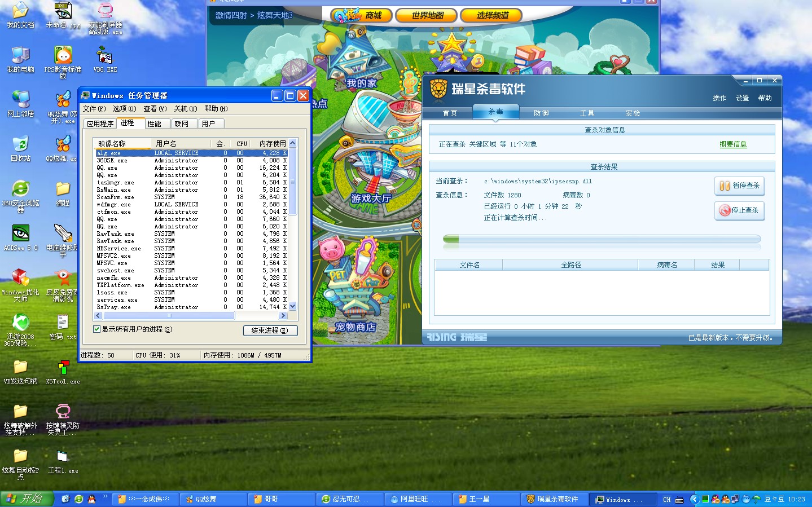The image size is (812, 507).
Task: Open the 我的文档 desktop icon
Action: [x=20, y=15]
